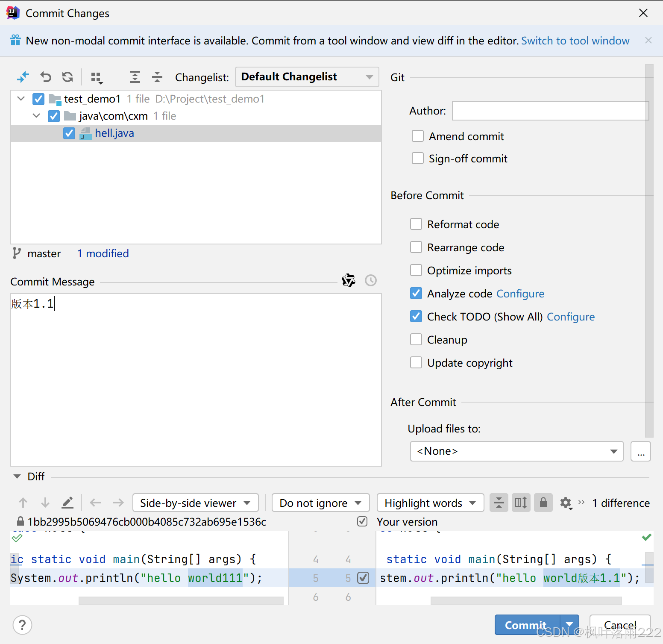
Task: Open the Switch to tool window link
Action: tap(575, 41)
